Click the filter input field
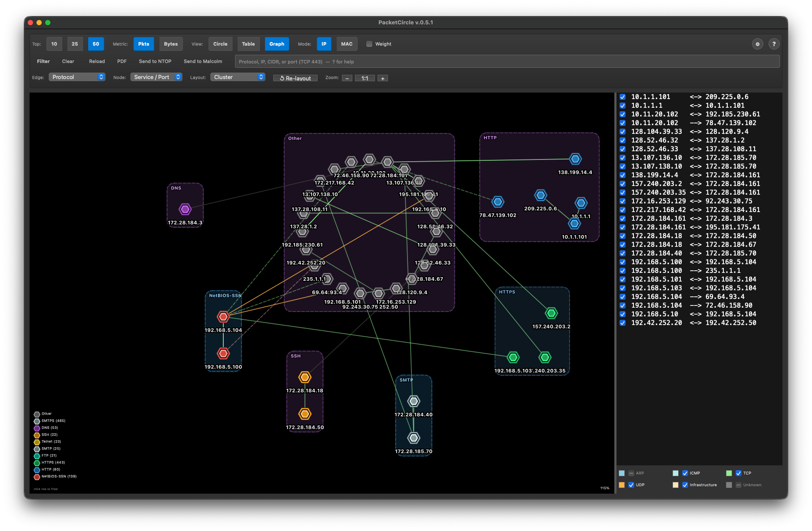 pos(507,61)
